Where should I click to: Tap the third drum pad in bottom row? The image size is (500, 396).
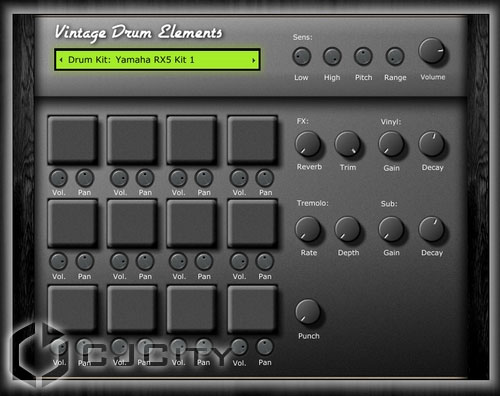tap(192, 309)
